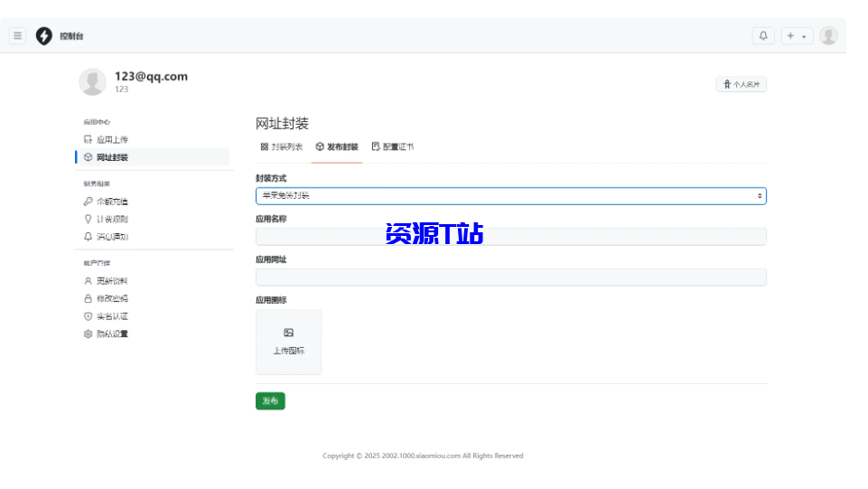868x489 pixels.
Task: Open 余额充值 key item in sidebar
Action: point(154,202)
